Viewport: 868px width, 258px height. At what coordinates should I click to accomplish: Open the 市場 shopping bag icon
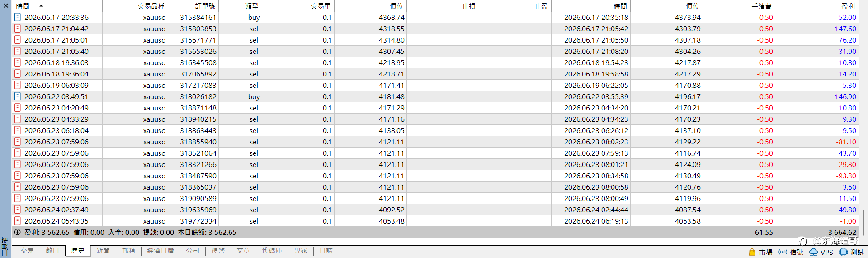coord(752,252)
